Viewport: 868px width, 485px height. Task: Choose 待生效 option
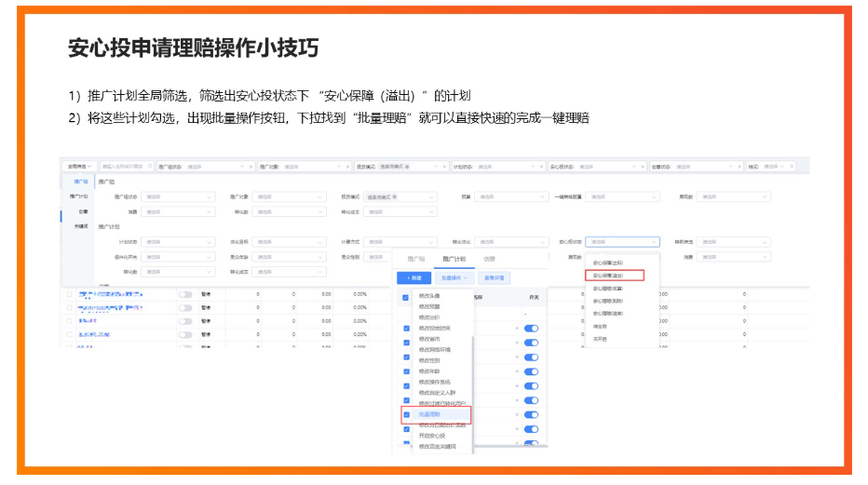tap(600, 327)
